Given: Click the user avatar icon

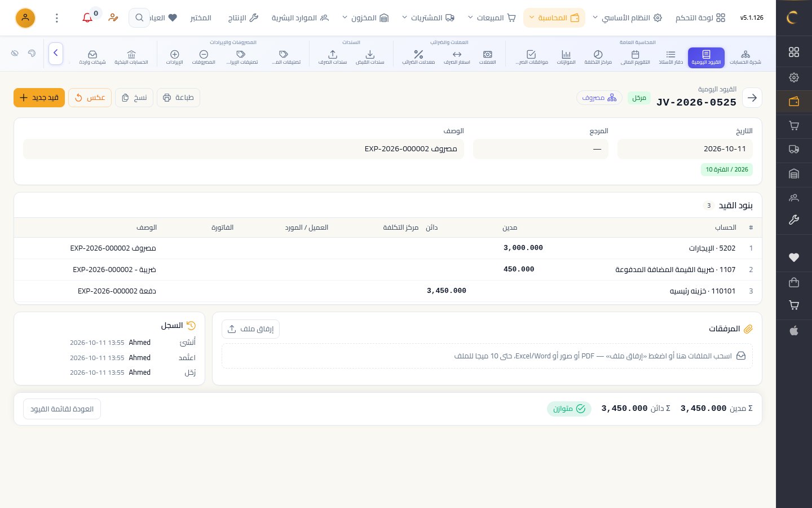Looking at the screenshot, I should coord(25,18).
